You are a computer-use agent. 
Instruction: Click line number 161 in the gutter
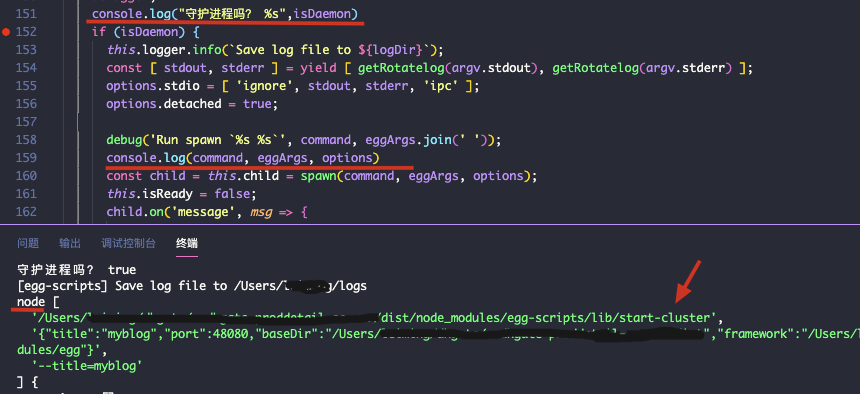click(x=26, y=194)
